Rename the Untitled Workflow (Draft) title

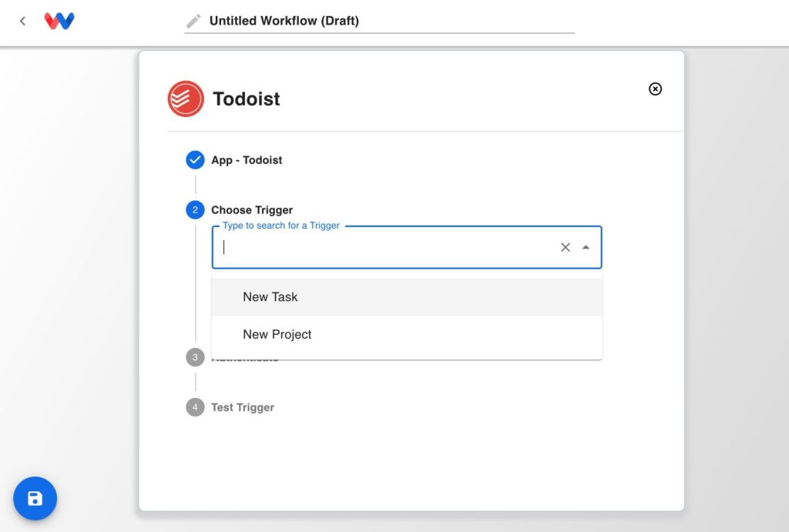coord(284,22)
